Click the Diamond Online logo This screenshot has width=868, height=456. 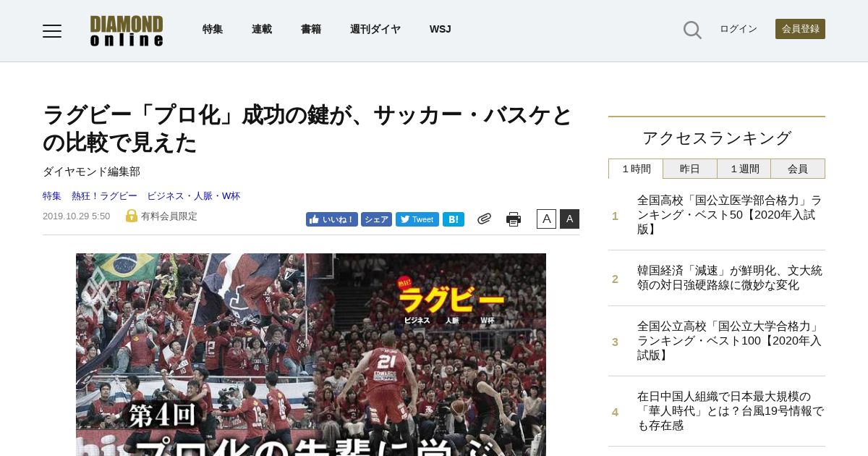[127, 31]
